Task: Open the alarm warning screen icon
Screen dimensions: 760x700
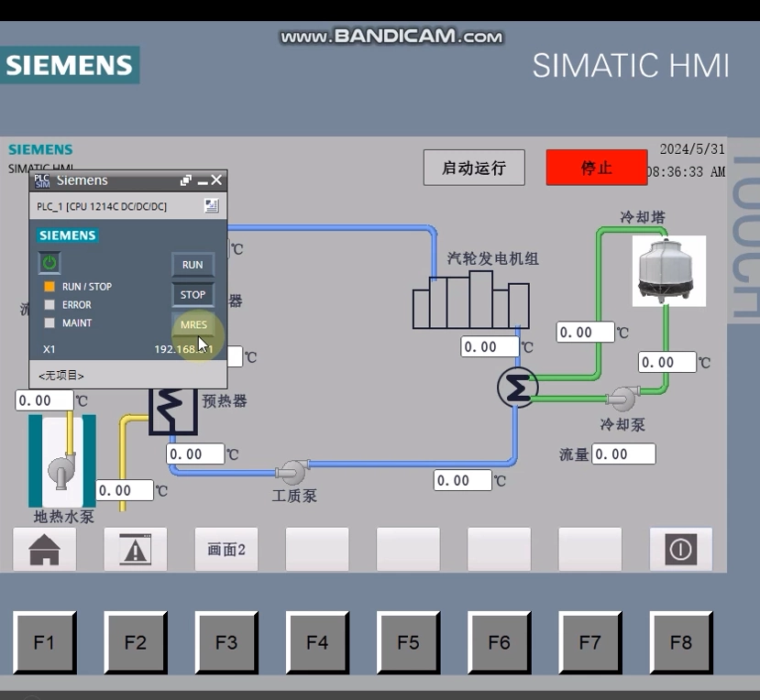Action: tap(136, 550)
